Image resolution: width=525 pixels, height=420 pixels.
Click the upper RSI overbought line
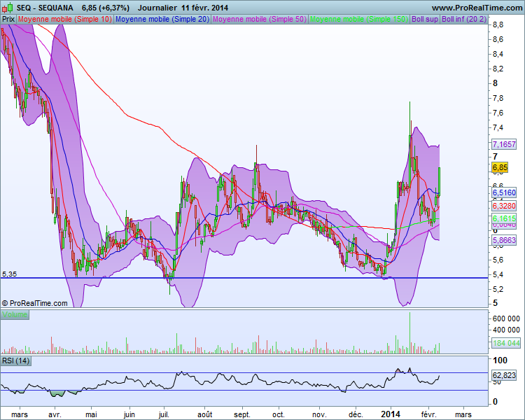click(244, 372)
